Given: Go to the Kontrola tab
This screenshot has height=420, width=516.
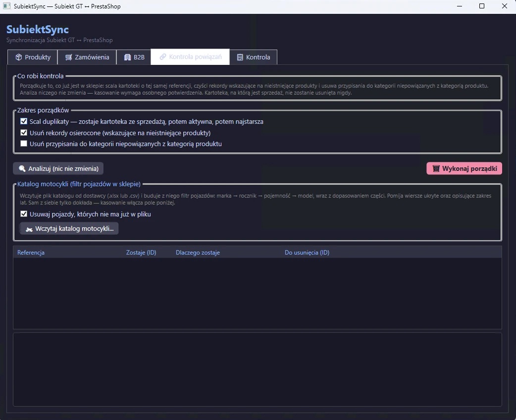Looking at the screenshot, I should (x=254, y=57).
